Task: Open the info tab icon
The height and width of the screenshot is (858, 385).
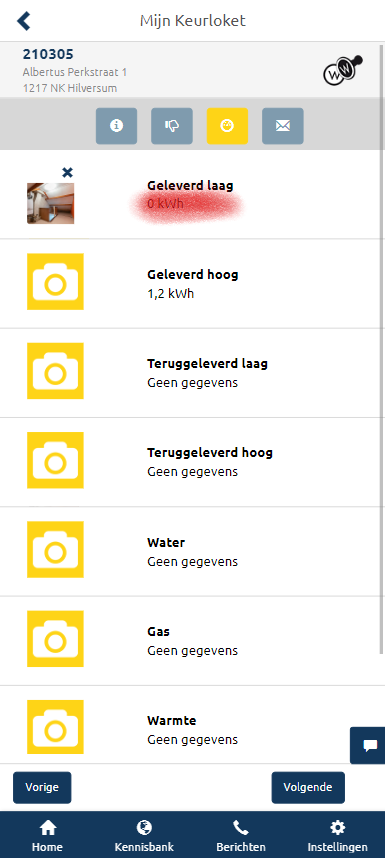Action: coord(116,126)
